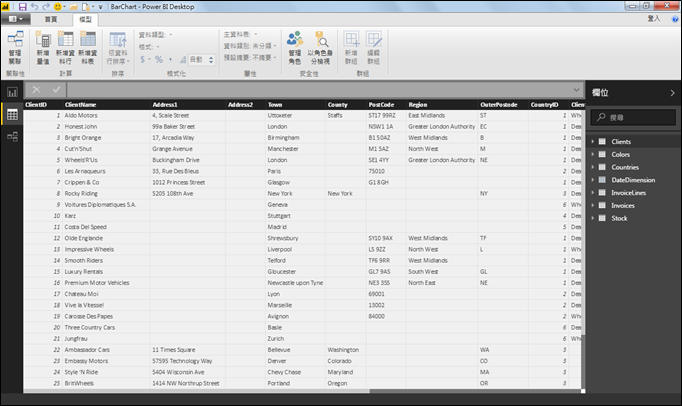Expand the formula bar dropdown chevron

pyautogui.click(x=576, y=90)
